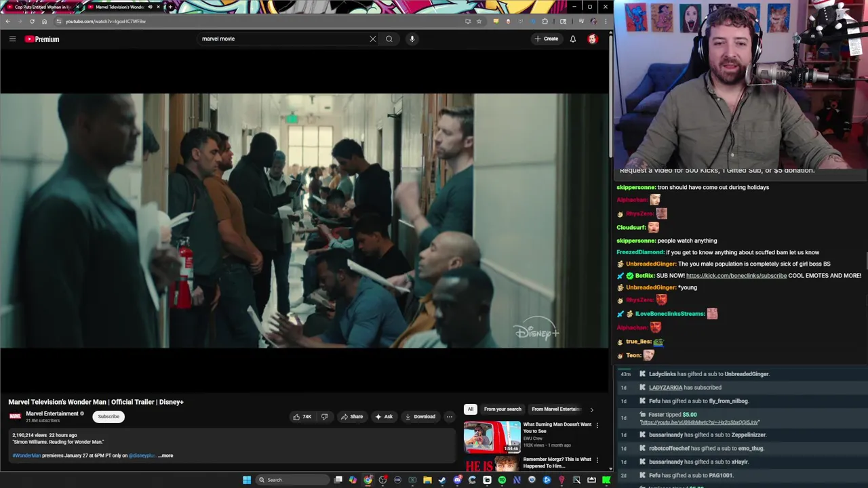Go back in browser
This screenshot has width=868, height=488.
(7, 21)
